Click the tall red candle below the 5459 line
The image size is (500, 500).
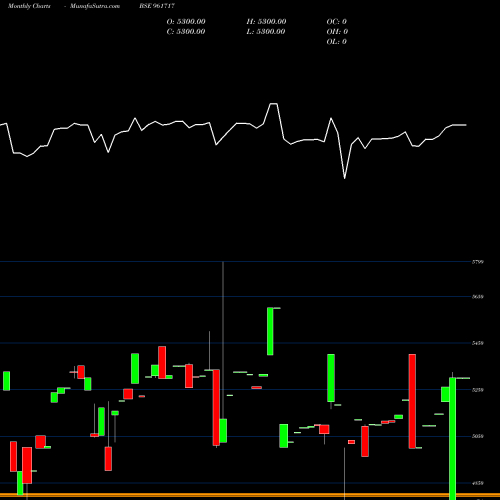click(x=412, y=401)
